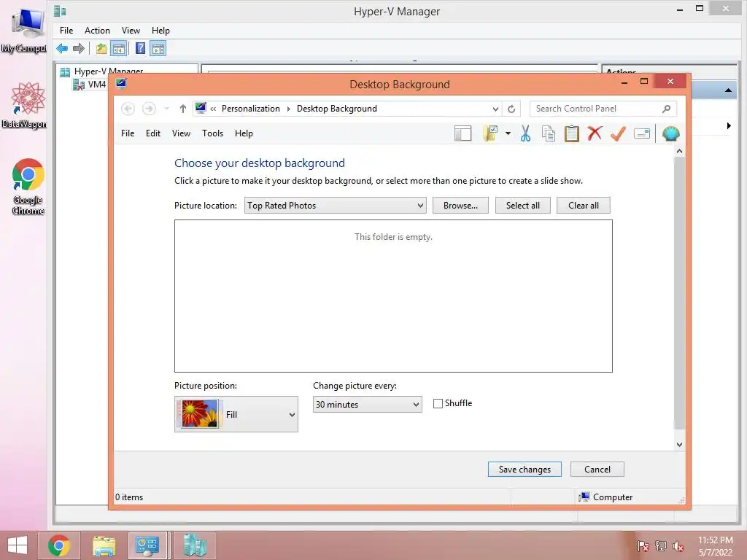This screenshot has height=560, width=747.
Task: Click the Hyper-V up folder icon
Action: point(101,48)
